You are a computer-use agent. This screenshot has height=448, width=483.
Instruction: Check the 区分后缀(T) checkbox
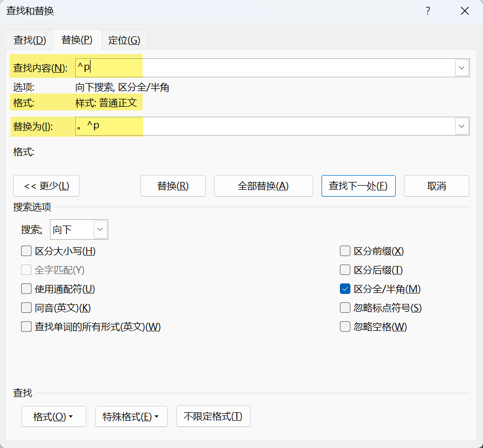tap(345, 270)
